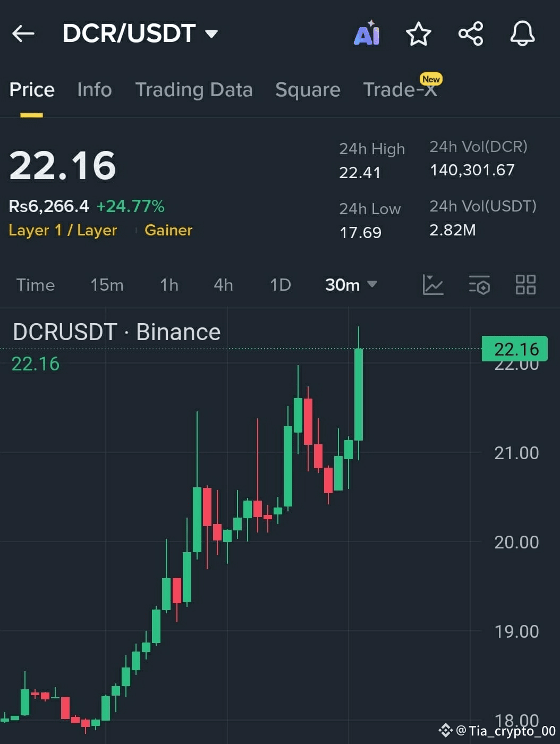Viewport: 560px width, 744px height.
Task: Open chart indicators line-chart icon
Action: coord(433,285)
